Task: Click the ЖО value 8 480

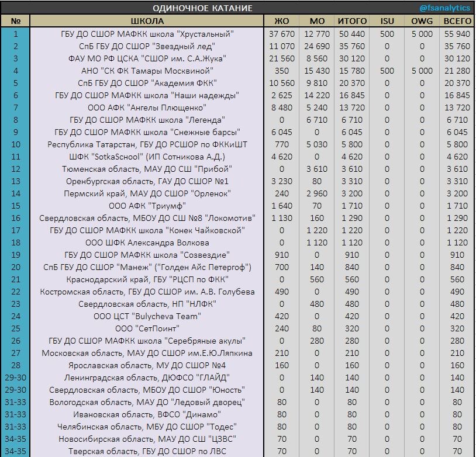Action: (x=282, y=108)
